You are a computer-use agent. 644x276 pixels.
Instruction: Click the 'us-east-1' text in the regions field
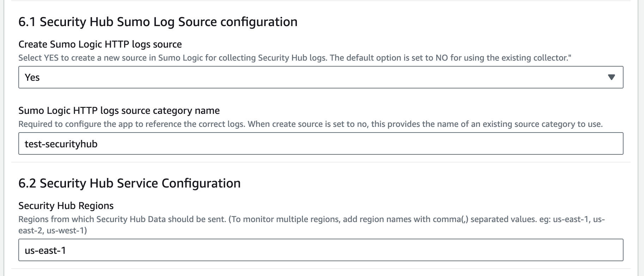click(x=45, y=251)
